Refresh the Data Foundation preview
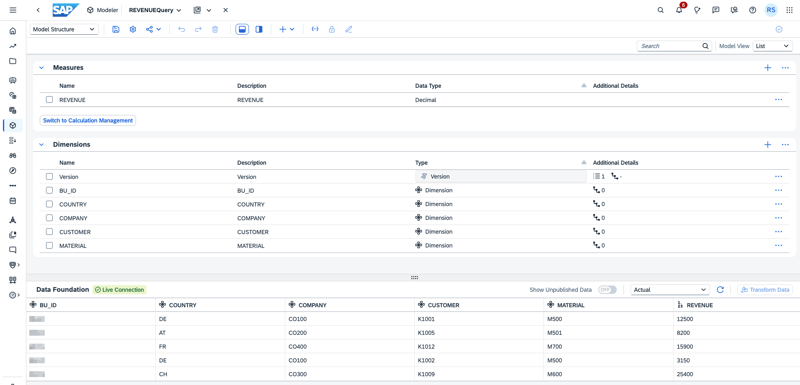 coord(720,290)
